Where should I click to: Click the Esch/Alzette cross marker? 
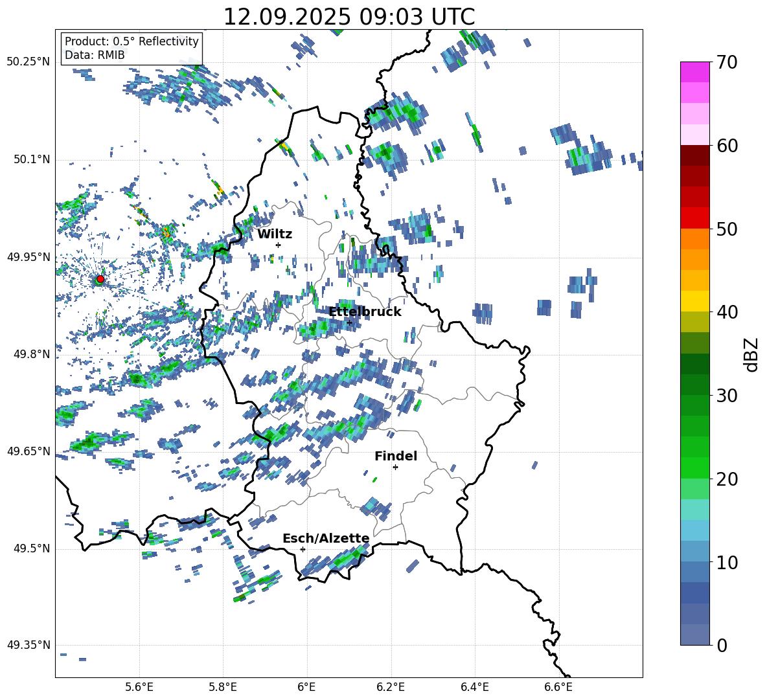(303, 549)
